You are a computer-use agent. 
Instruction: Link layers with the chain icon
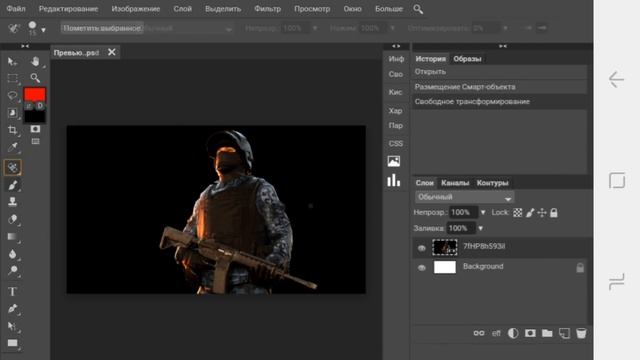pyautogui.click(x=479, y=333)
